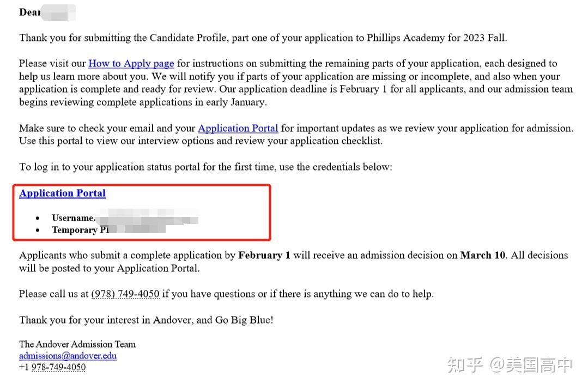Click "The Andover Admission Team" signature line
The image size is (588, 389).
[77, 344]
